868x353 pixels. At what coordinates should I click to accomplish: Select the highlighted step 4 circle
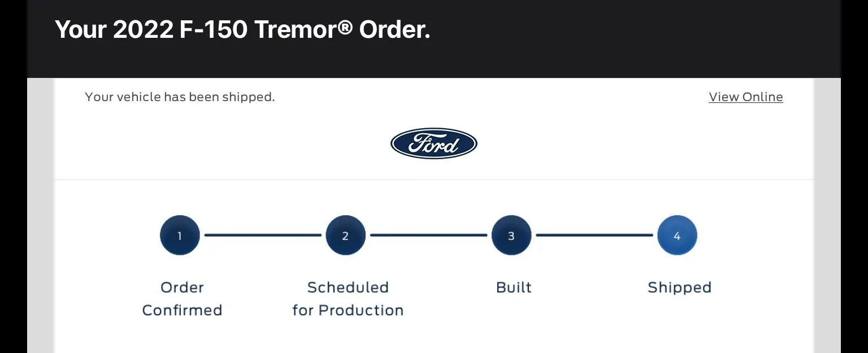(x=677, y=235)
